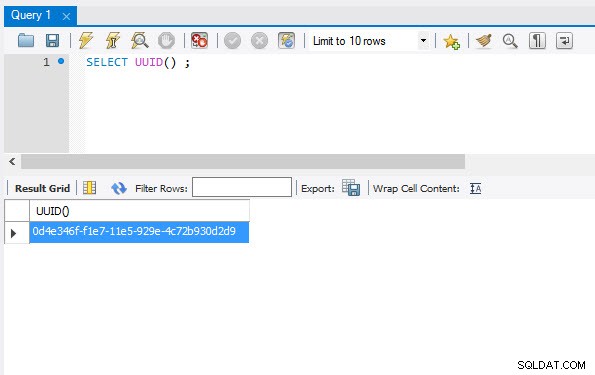Viewport: 595px width, 375px height.
Task: Save the script with floppy icon
Action: pos(52,40)
